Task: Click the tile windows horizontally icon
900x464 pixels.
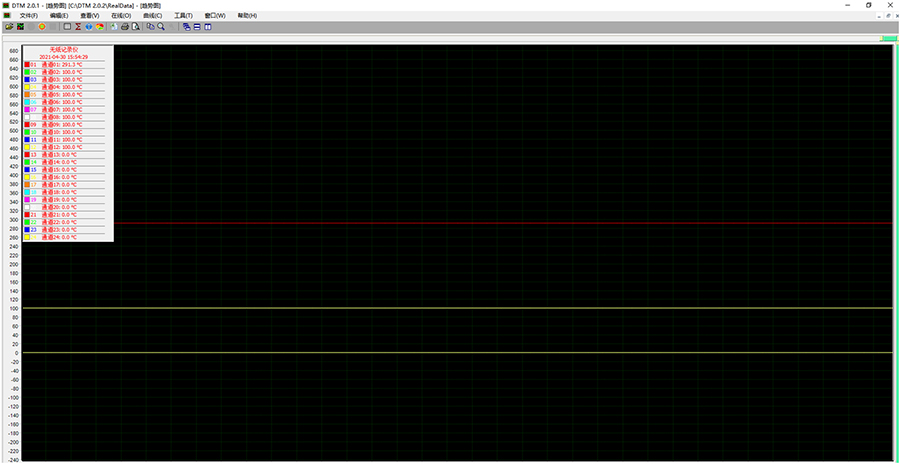Action: [197, 27]
